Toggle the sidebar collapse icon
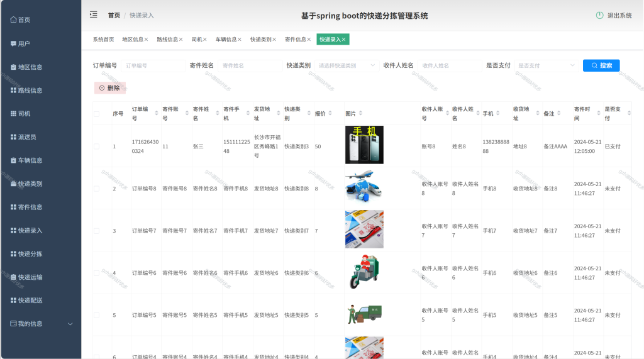Viewport: 644px width, 359px height. tap(94, 15)
